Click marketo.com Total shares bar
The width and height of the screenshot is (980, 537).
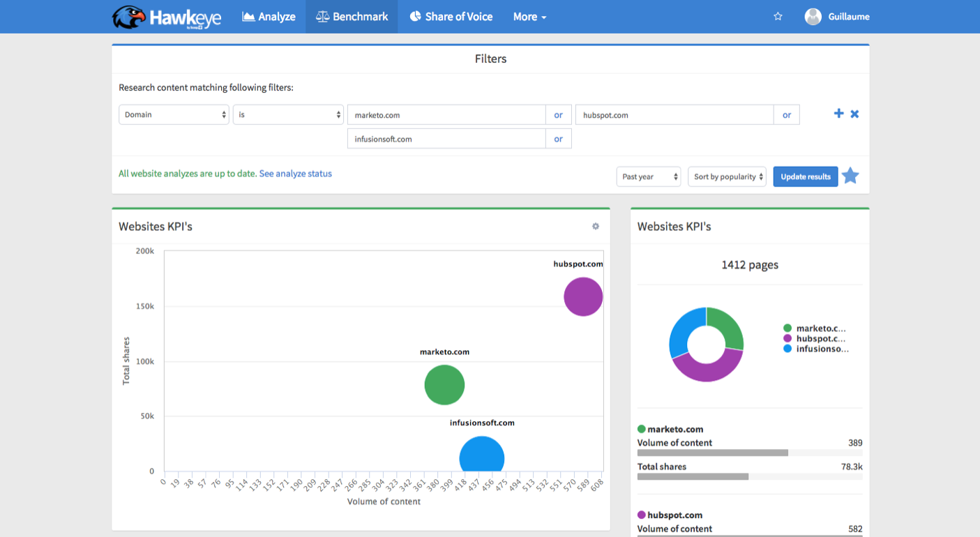tap(750, 476)
